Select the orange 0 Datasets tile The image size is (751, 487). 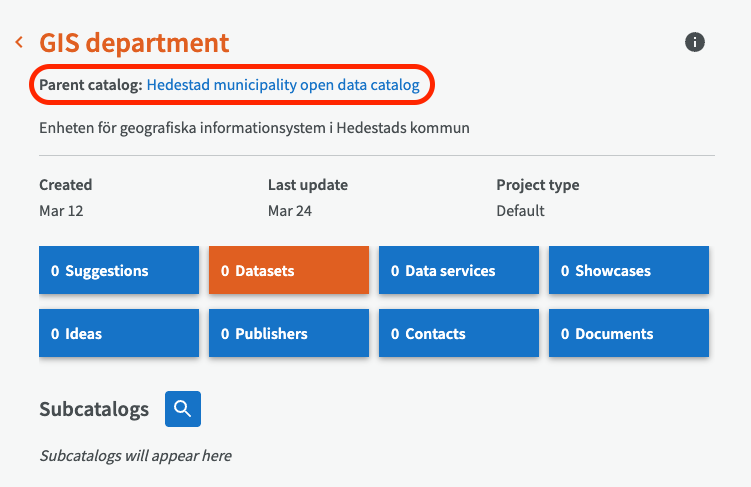click(x=289, y=270)
